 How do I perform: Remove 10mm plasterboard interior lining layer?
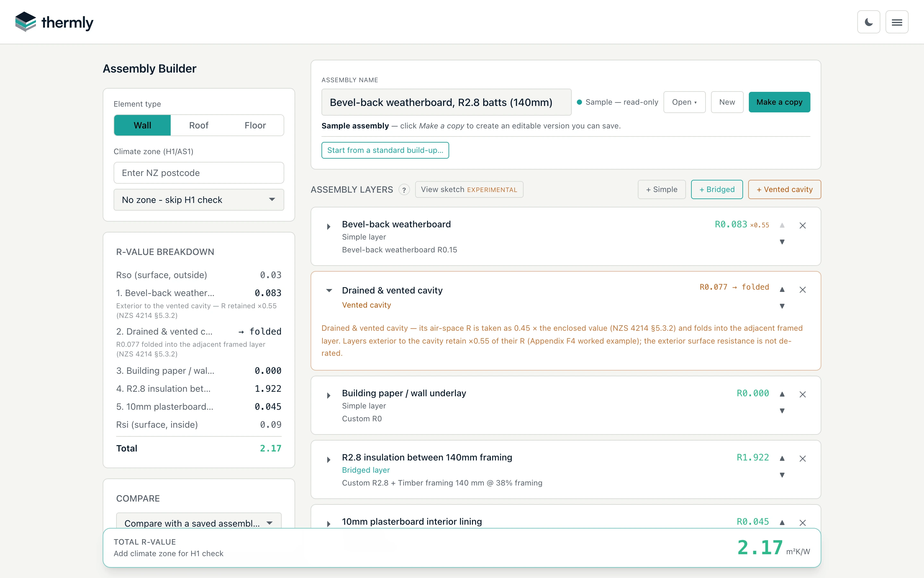803,523
